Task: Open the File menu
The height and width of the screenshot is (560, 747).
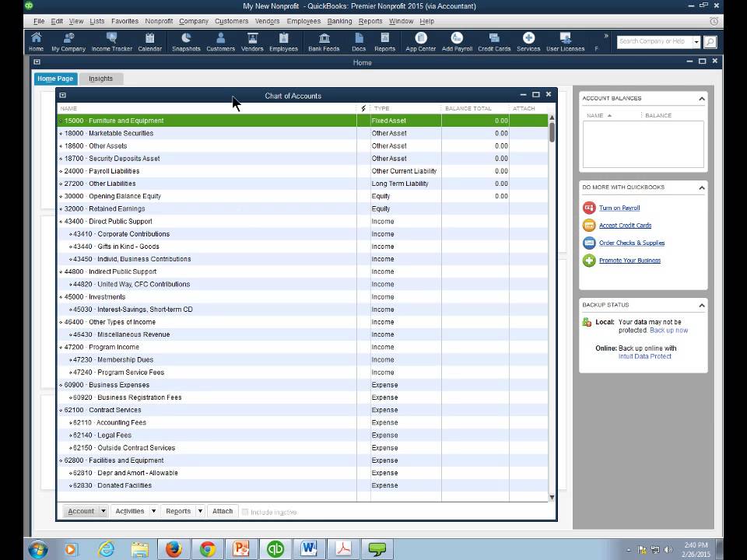Action: point(39,21)
